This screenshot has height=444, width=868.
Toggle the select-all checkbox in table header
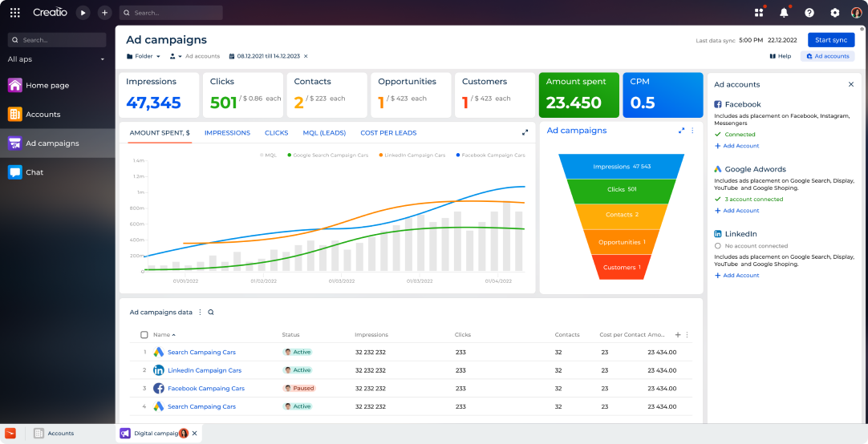[x=144, y=335]
